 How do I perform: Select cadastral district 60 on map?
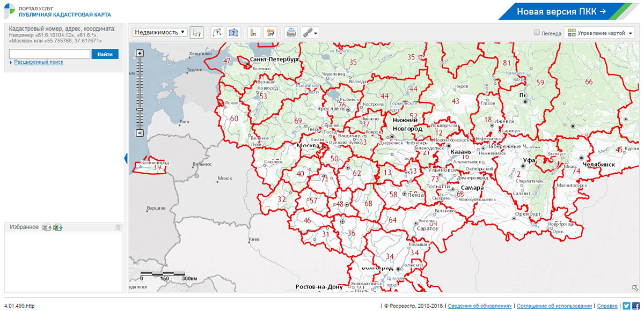pyautogui.click(x=234, y=118)
